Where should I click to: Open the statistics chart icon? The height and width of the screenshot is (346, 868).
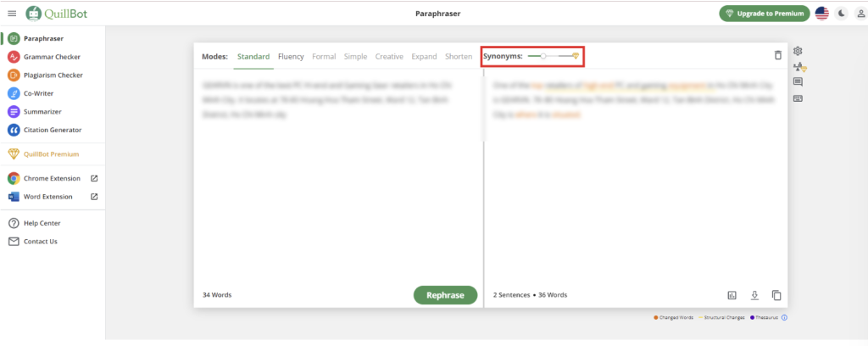coord(732,296)
